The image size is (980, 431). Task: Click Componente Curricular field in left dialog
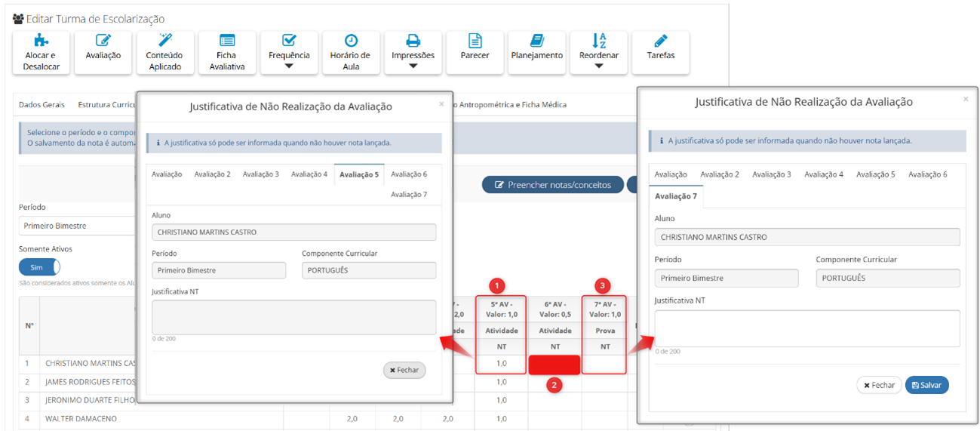pos(369,270)
